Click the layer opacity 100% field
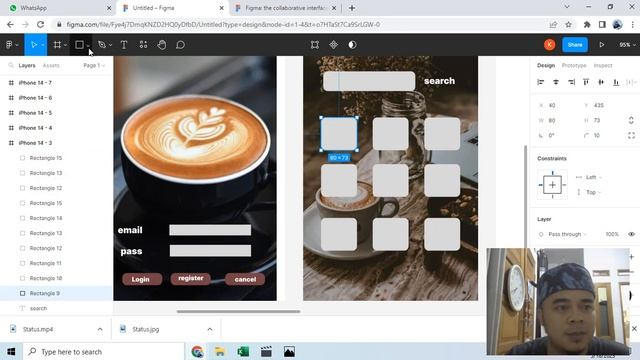 (x=612, y=234)
